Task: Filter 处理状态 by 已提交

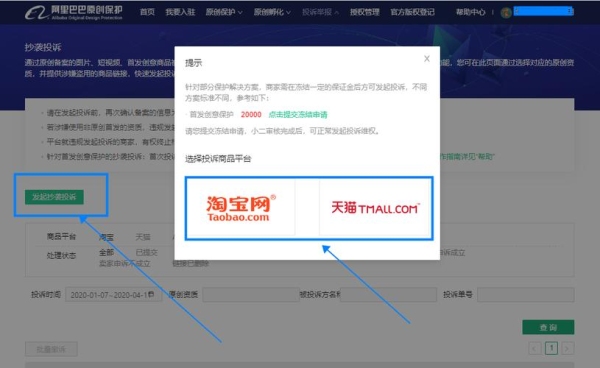Action: coord(147,252)
